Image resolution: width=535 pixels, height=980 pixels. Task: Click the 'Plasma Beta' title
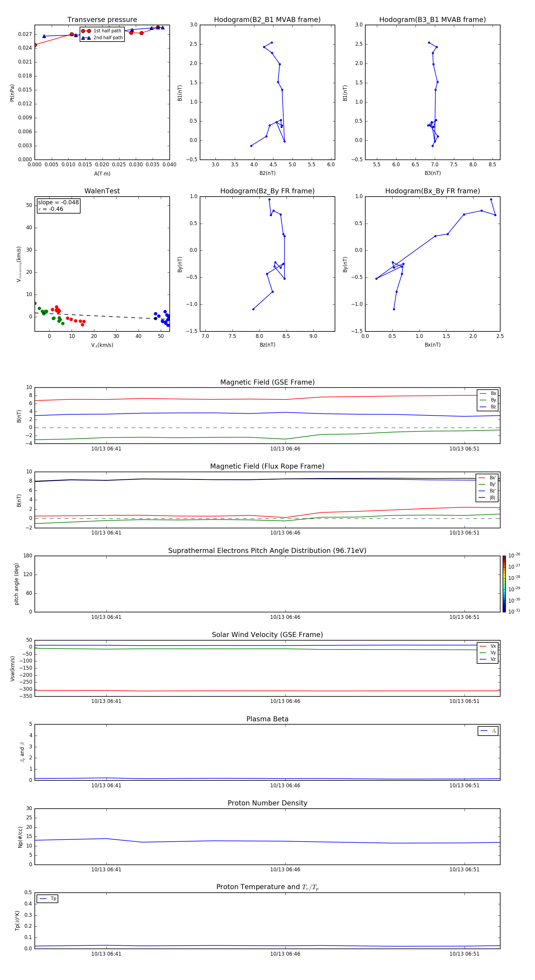click(267, 719)
